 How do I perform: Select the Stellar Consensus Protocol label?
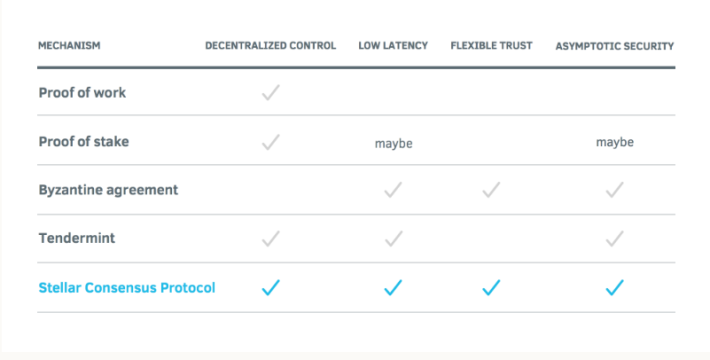coord(127,288)
